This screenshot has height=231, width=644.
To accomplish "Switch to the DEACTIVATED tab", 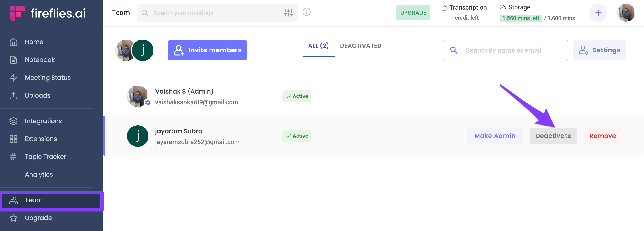I will [x=360, y=46].
